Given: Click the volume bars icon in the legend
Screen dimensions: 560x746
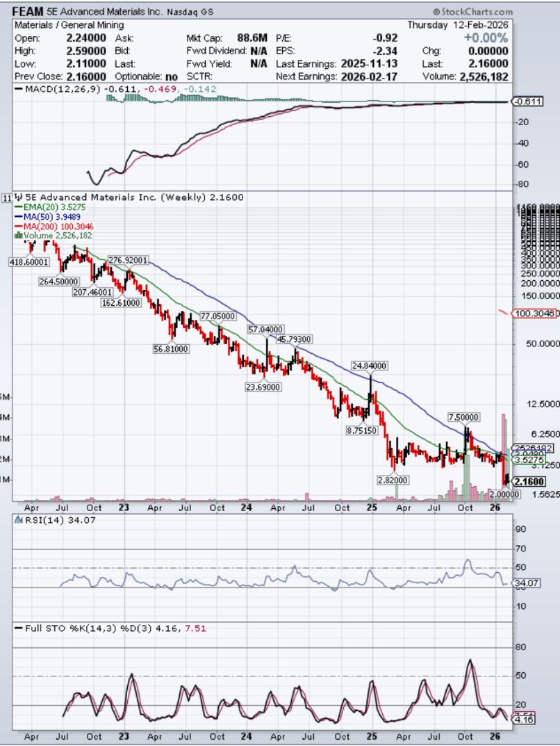Looking at the screenshot, I should [x=19, y=235].
